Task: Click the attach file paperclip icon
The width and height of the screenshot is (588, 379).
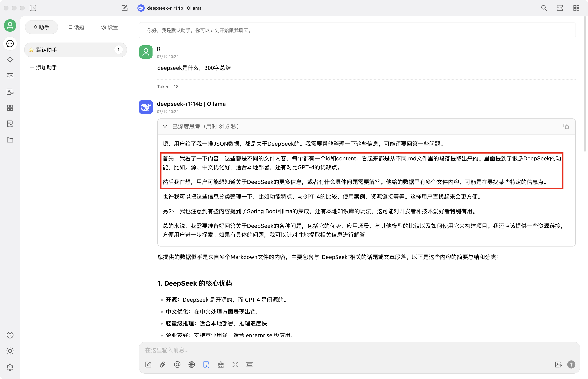Action: click(x=163, y=365)
